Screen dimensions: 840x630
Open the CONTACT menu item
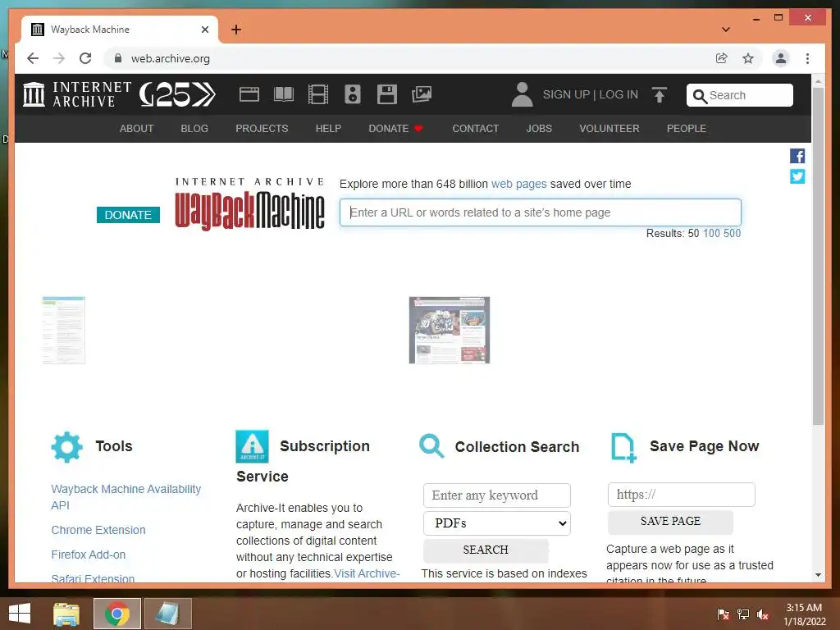(x=475, y=129)
